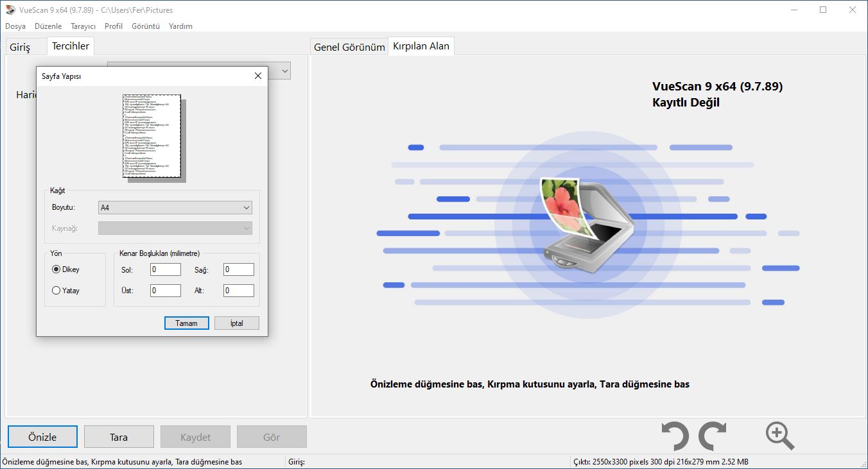Viewport: 868px width, 469px height.
Task: Minimize the VueScan window
Action: point(793,10)
